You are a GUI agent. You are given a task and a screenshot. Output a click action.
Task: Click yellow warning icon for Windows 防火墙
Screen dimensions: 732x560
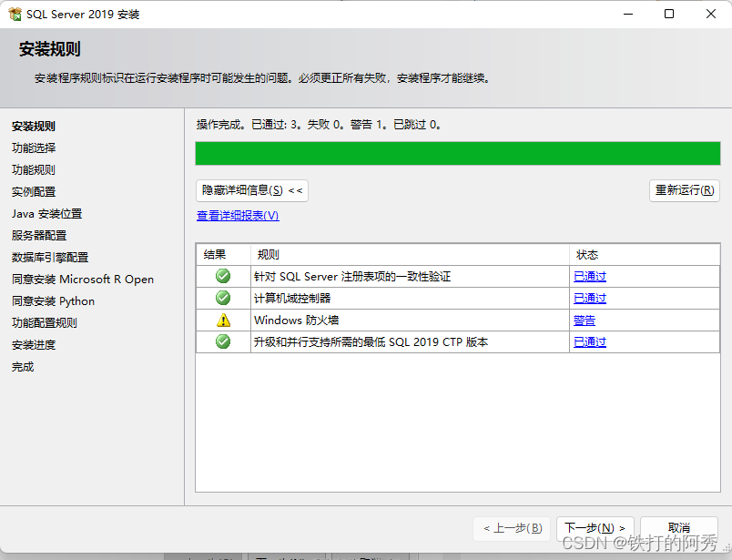tap(223, 320)
